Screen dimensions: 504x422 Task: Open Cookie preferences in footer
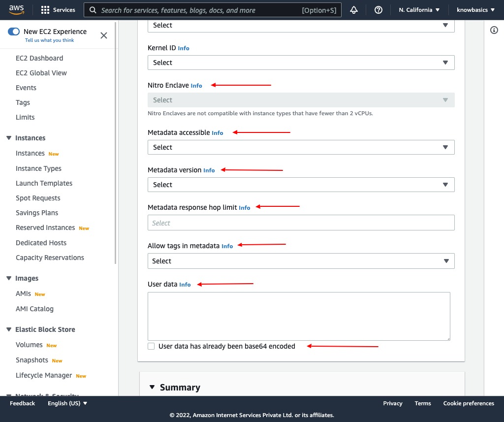(469, 403)
